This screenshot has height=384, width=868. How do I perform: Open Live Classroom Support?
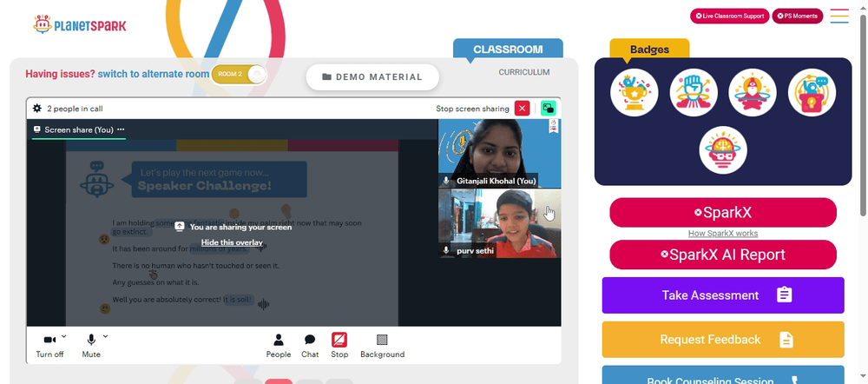coord(730,16)
